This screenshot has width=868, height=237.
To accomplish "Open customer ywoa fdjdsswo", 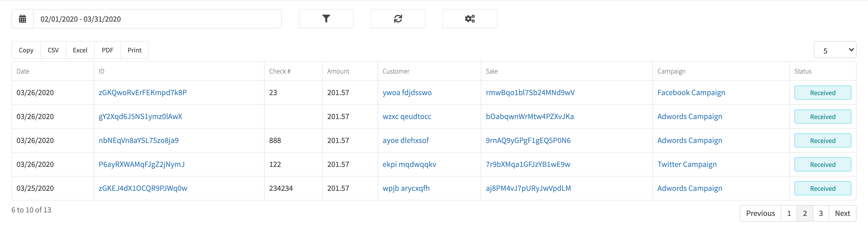I will pyautogui.click(x=407, y=93).
